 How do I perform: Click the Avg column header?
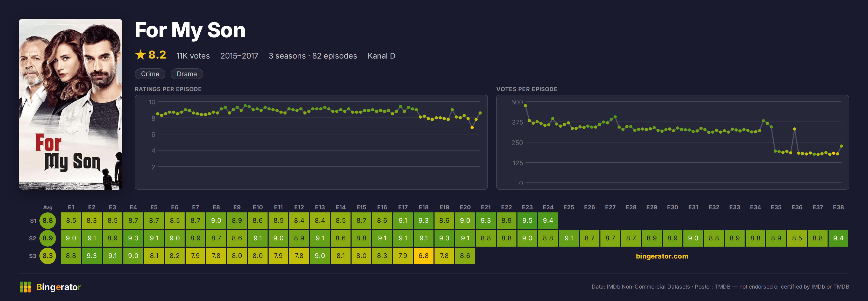click(47, 207)
